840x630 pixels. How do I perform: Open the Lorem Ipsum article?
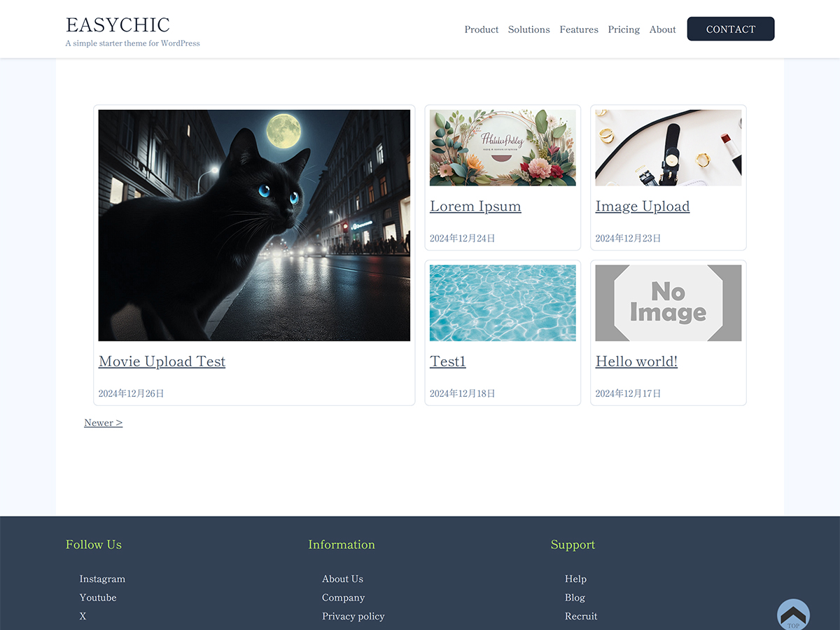pos(475,206)
